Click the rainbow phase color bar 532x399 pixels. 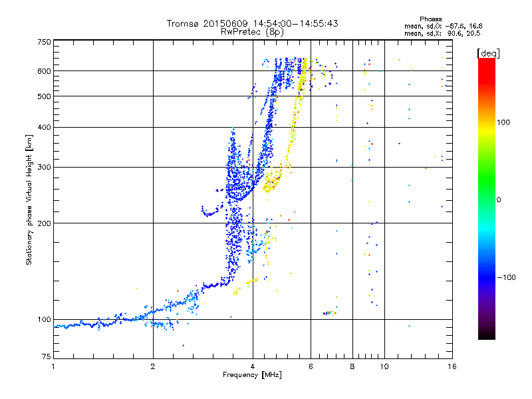[487, 198]
